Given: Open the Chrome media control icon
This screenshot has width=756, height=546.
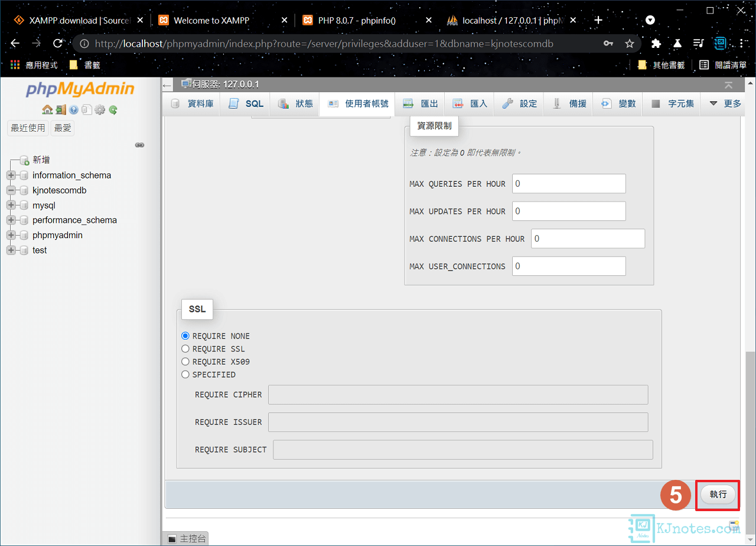Looking at the screenshot, I should pyautogui.click(x=699, y=44).
